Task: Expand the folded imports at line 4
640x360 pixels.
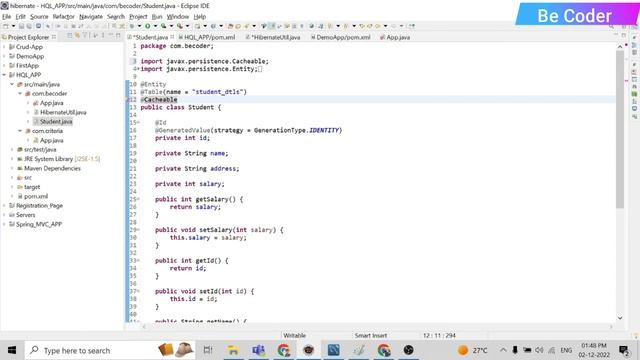Action: click(138, 69)
